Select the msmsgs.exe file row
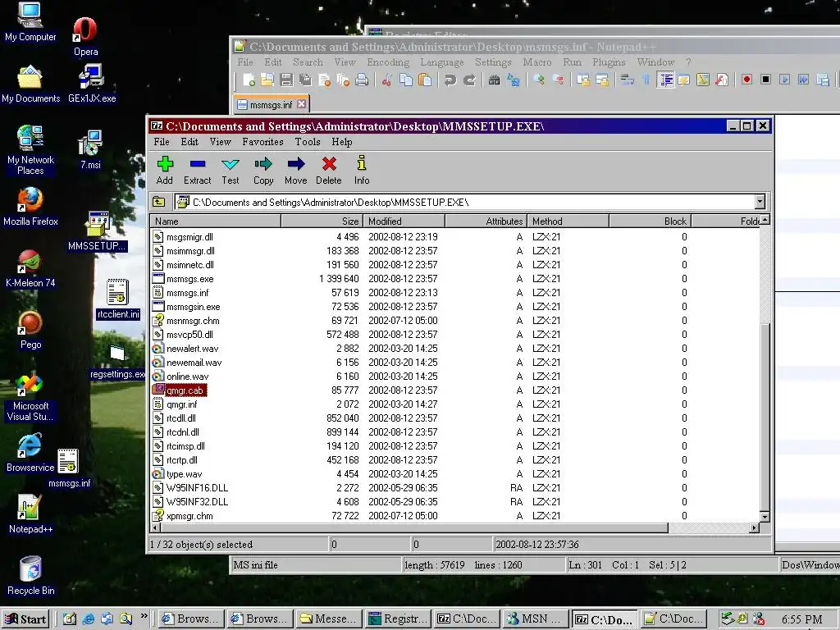This screenshot has width=840, height=630. pos(455,279)
